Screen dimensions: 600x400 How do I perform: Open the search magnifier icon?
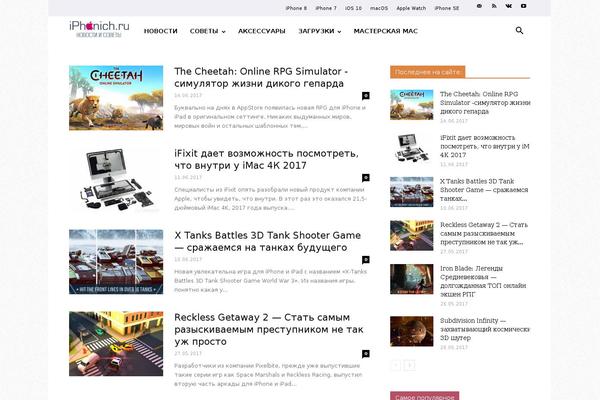coord(519,31)
